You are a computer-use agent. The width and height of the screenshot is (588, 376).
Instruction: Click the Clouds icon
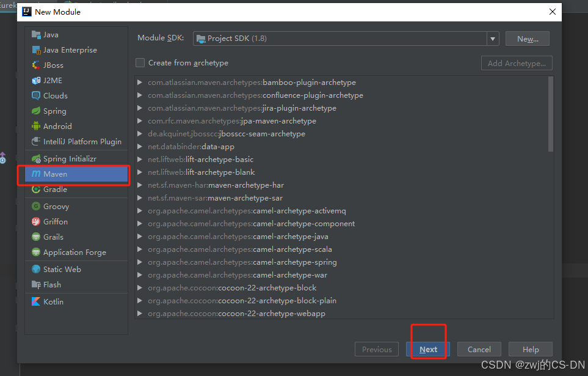coord(36,96)
